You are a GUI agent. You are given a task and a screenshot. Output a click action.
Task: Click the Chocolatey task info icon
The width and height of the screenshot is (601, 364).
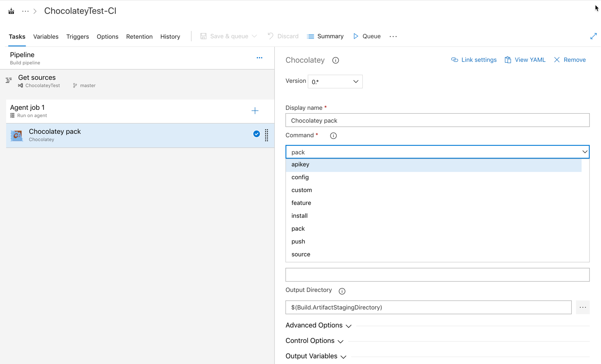click(336, 60)
